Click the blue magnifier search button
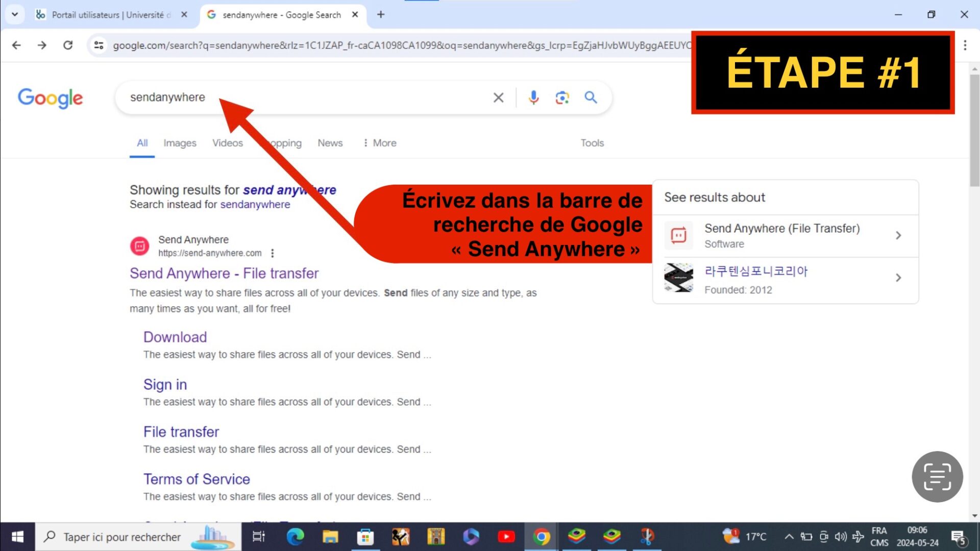 tap(591, 97)
